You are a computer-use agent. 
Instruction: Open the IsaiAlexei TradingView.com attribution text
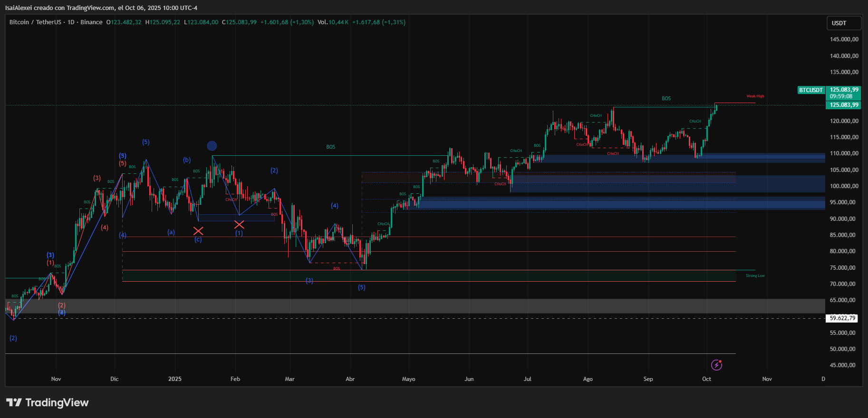tap(101, 8)
